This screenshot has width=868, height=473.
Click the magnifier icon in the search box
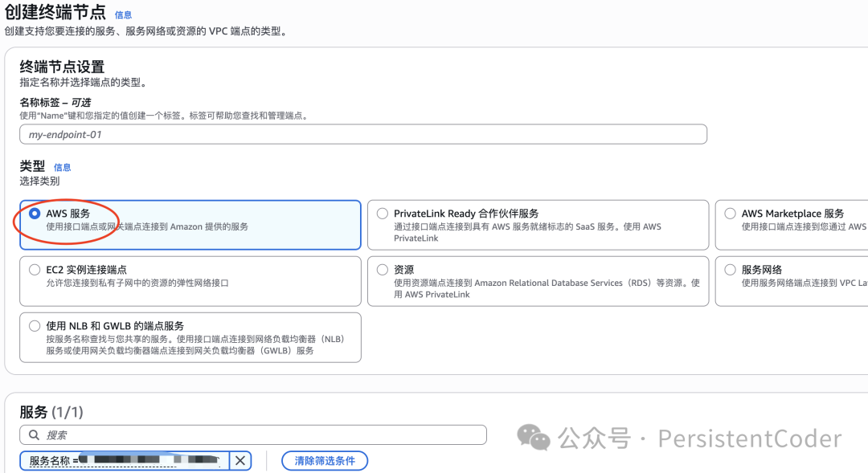(x=34, y=435)
